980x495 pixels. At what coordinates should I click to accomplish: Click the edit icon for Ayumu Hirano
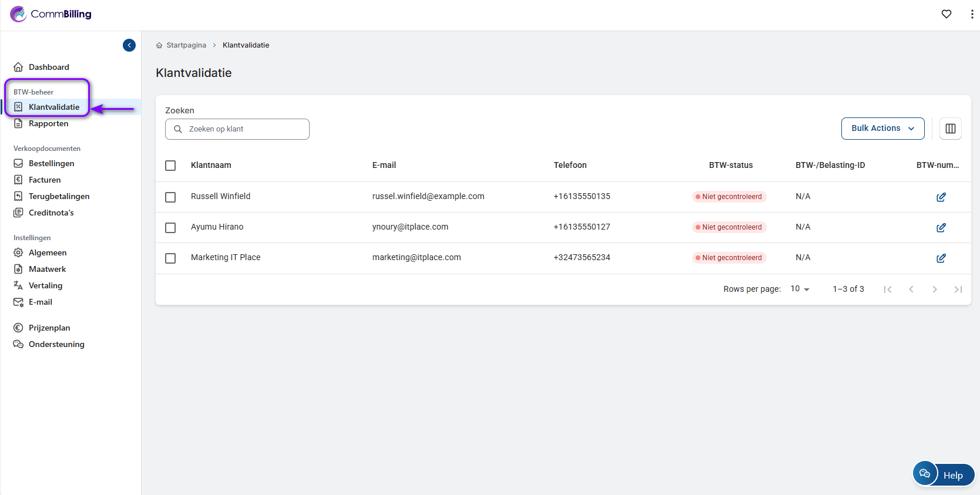click(x=941, y=228)
